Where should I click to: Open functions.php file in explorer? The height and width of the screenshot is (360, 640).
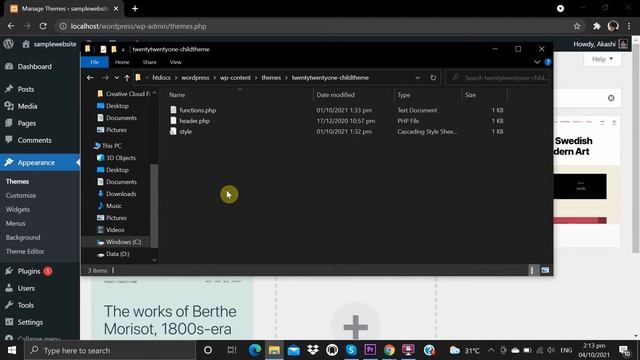point(198,110)
